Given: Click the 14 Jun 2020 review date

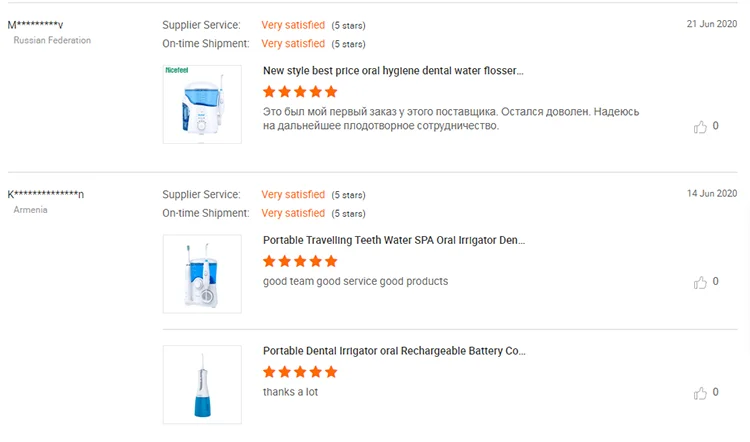Looking at the screenshot, I should (x=711, y=193).
